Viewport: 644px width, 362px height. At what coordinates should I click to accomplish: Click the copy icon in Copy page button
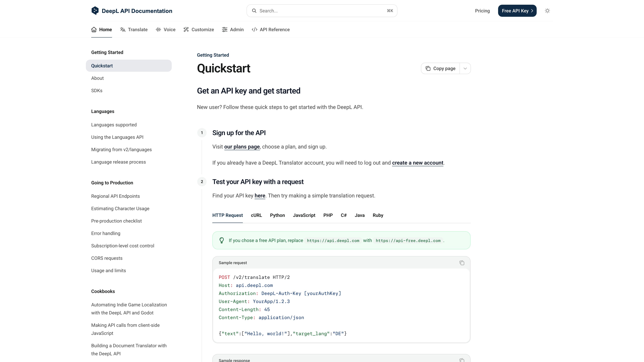(428, 68)
